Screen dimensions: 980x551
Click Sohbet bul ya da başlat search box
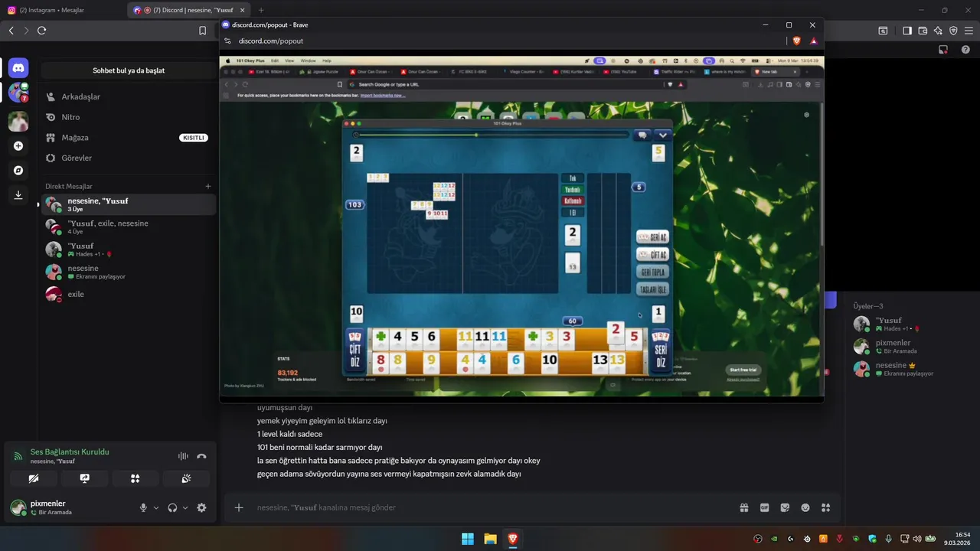pyautogui.click(x=129, y=70)
